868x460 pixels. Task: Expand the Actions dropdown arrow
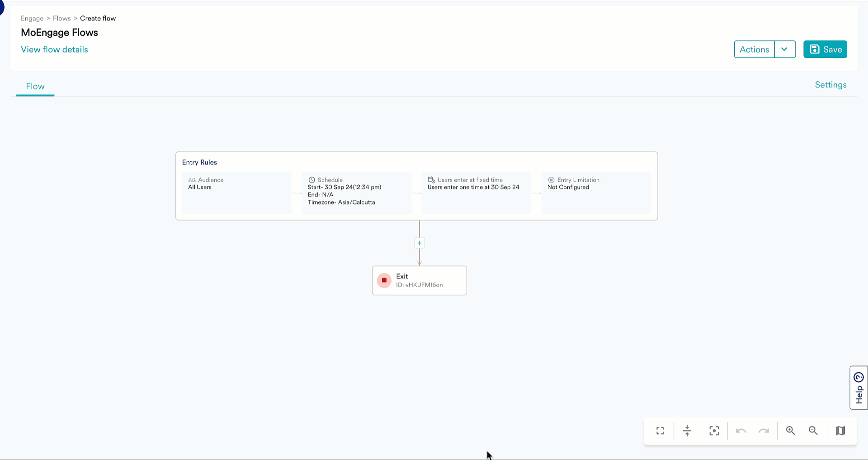pyautogui.click(x=785, y=49)
